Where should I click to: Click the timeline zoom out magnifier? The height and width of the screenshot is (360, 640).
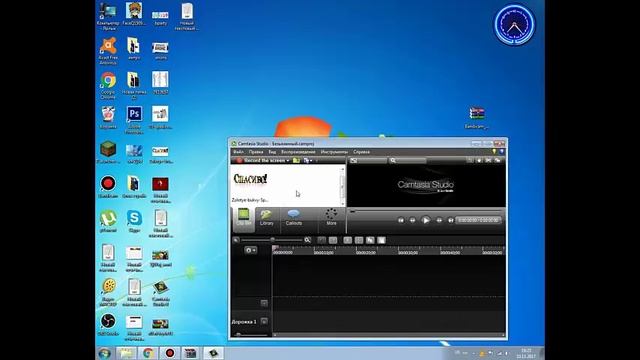(x=236, y=240)
